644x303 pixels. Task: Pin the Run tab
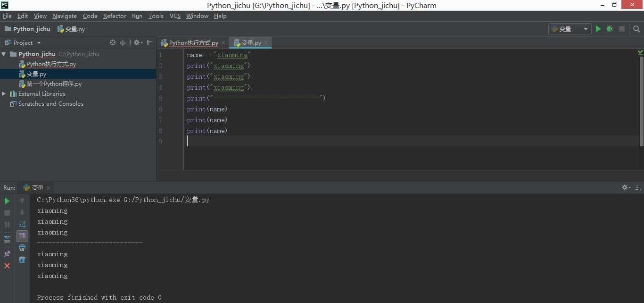click(7, 254)
